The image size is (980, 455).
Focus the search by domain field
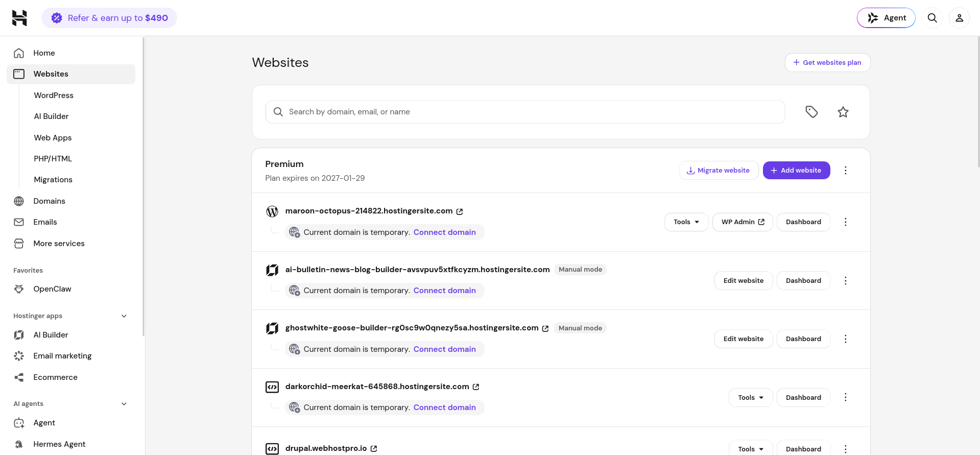click(x=525, y=112)
